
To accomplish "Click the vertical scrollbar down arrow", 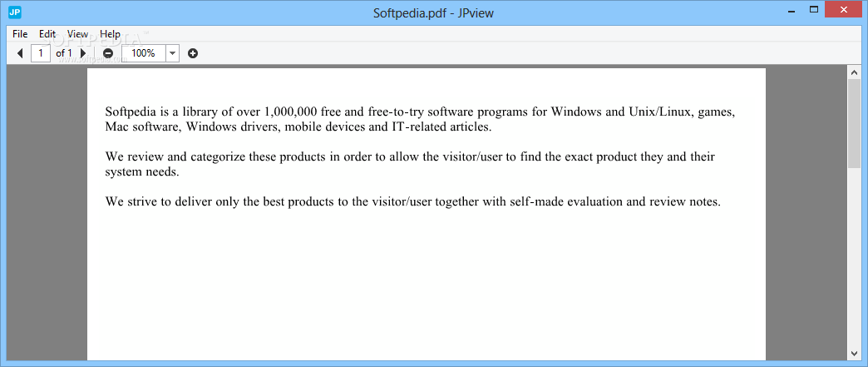I will (x=854, y=353).
